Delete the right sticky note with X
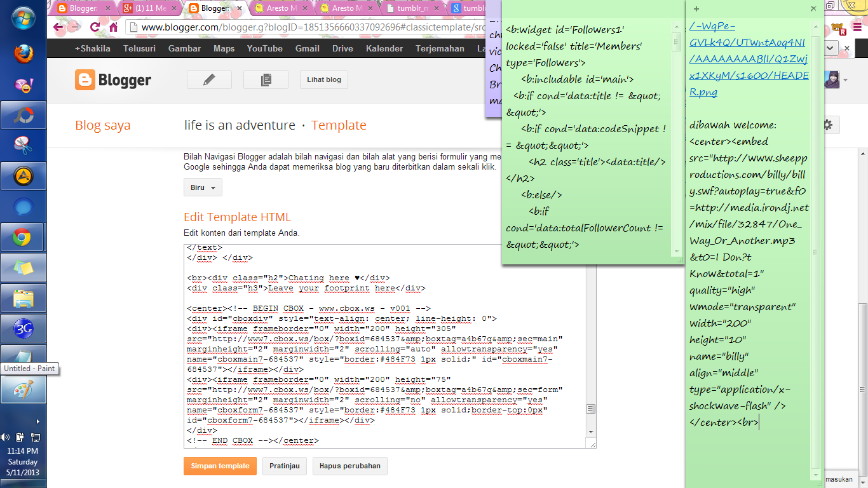This screenshot has width=868, height=488. pyautogui.click(x=813, y=9)
